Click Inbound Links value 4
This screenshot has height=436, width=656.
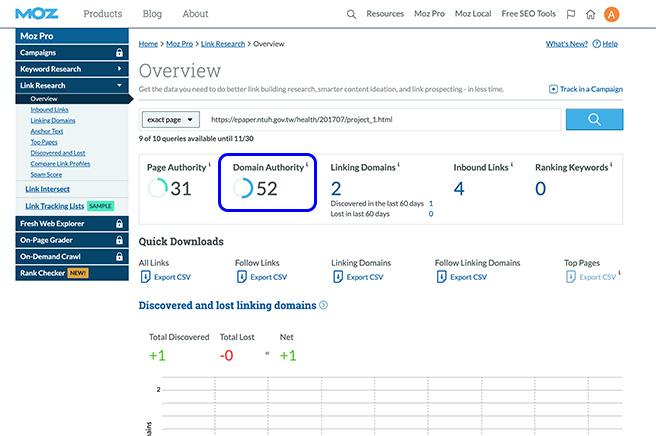click(459, 189)
